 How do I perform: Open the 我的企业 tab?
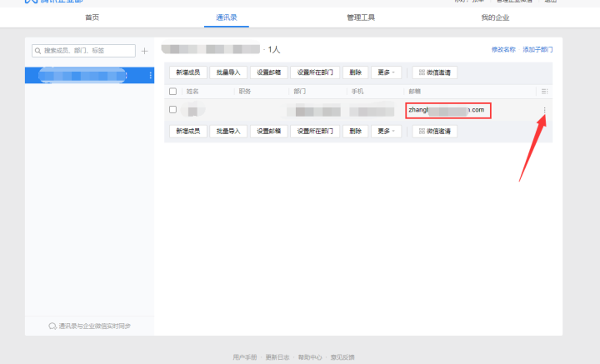tap(495, 17)
